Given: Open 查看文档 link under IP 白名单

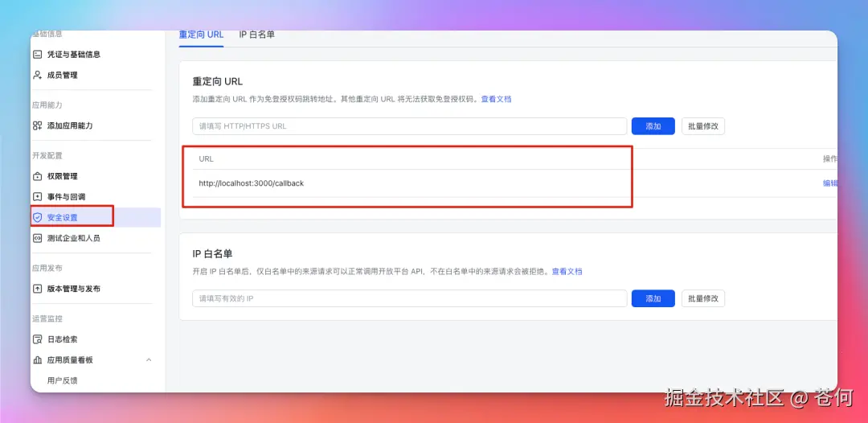Looking at the screenshot, I should [567, 271].
